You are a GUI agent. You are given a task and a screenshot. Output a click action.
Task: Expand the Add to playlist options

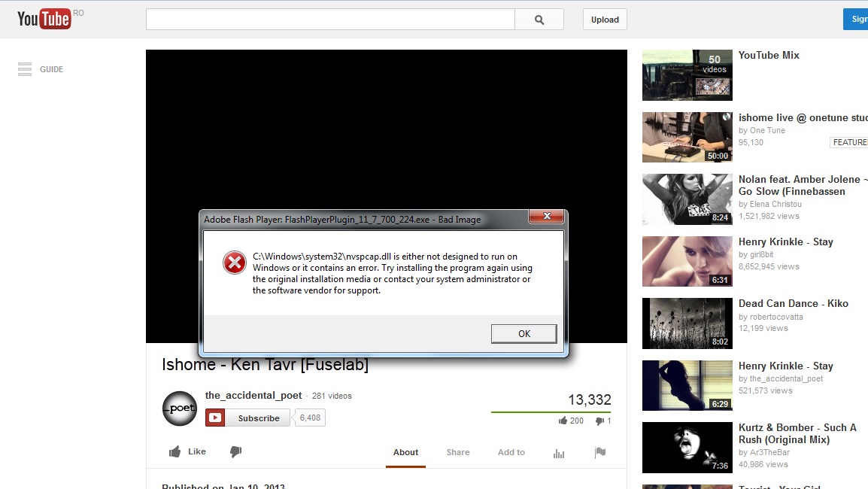coord(511,452)
